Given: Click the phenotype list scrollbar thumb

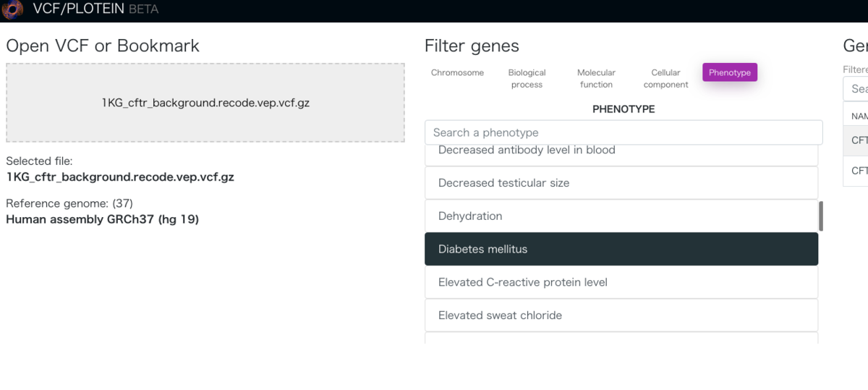Looking at the screenshot, I should click(x=821, y=216).
